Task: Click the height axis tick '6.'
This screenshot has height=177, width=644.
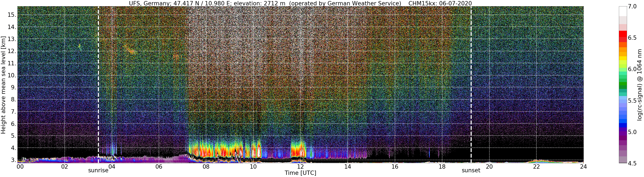Action: [13, 124]
